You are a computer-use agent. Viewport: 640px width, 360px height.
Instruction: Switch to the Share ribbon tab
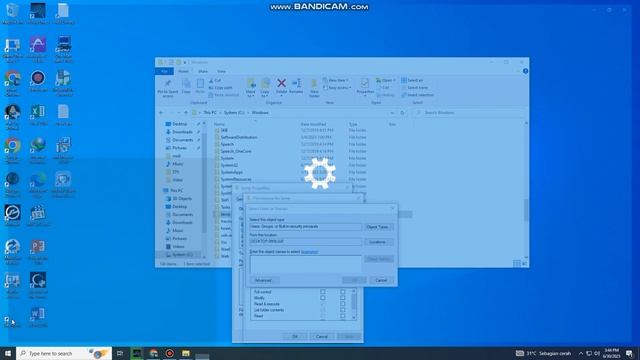pos(203,71)
